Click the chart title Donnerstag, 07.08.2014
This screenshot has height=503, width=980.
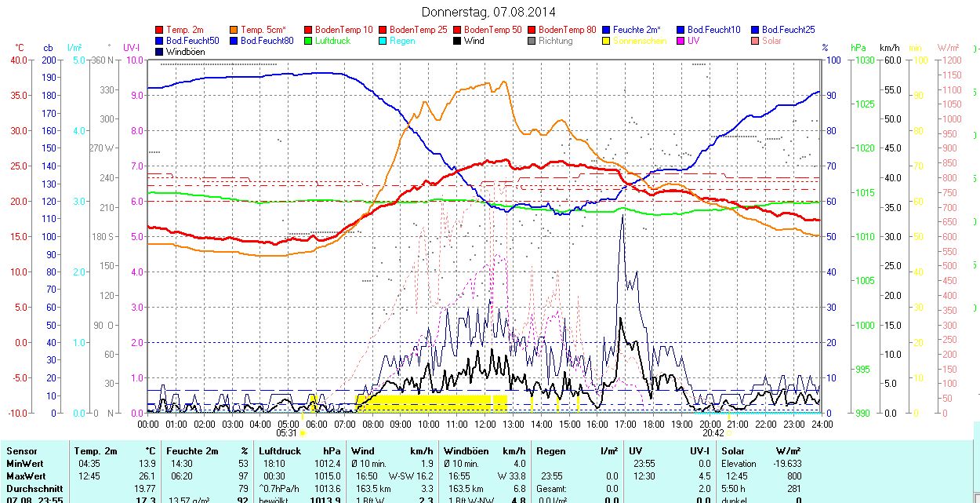point(488,12)
